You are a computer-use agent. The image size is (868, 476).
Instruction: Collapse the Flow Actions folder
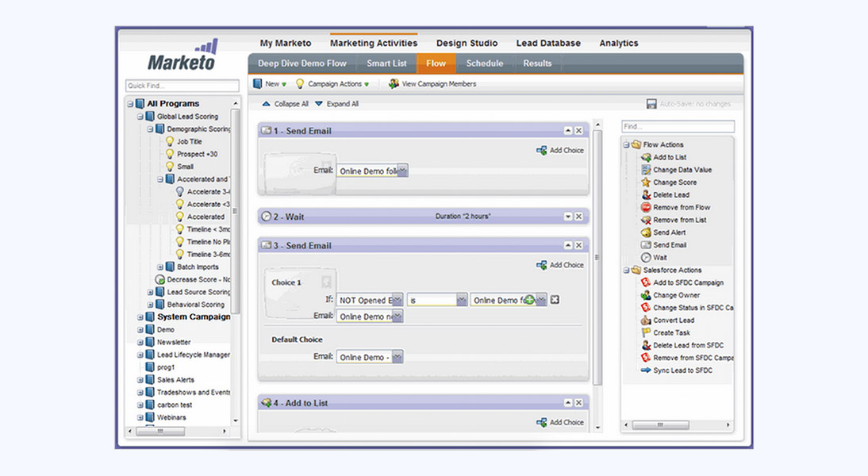point(627,144)
